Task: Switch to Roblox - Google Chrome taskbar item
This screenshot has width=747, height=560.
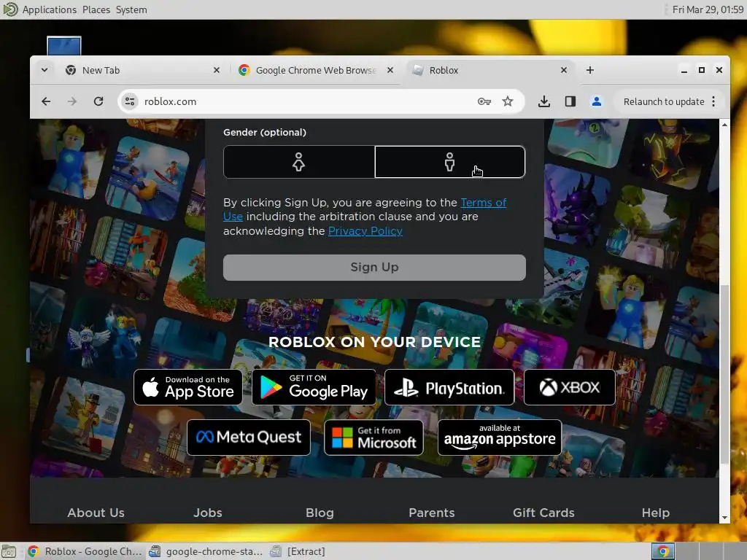Action: point(85,551)
